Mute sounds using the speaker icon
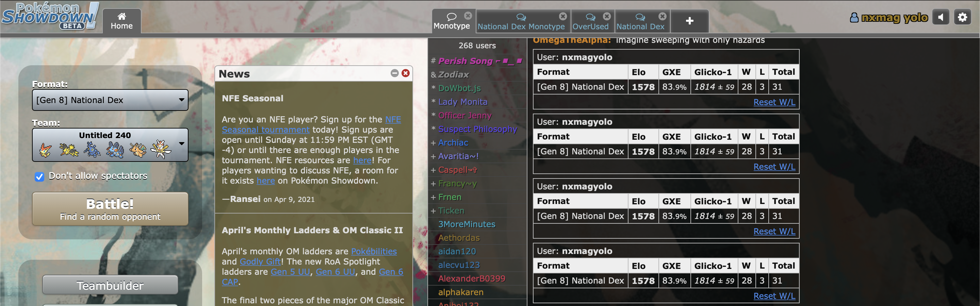The width and height of the screenshot is (980, 306). click(x=941, y=17)
